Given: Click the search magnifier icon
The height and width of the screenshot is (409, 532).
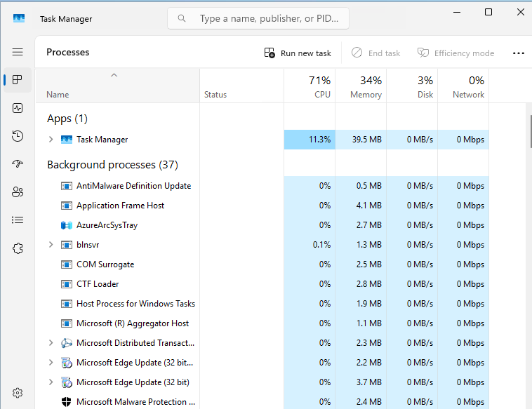Looking at the screenshot, I should [x=182, y=18].
